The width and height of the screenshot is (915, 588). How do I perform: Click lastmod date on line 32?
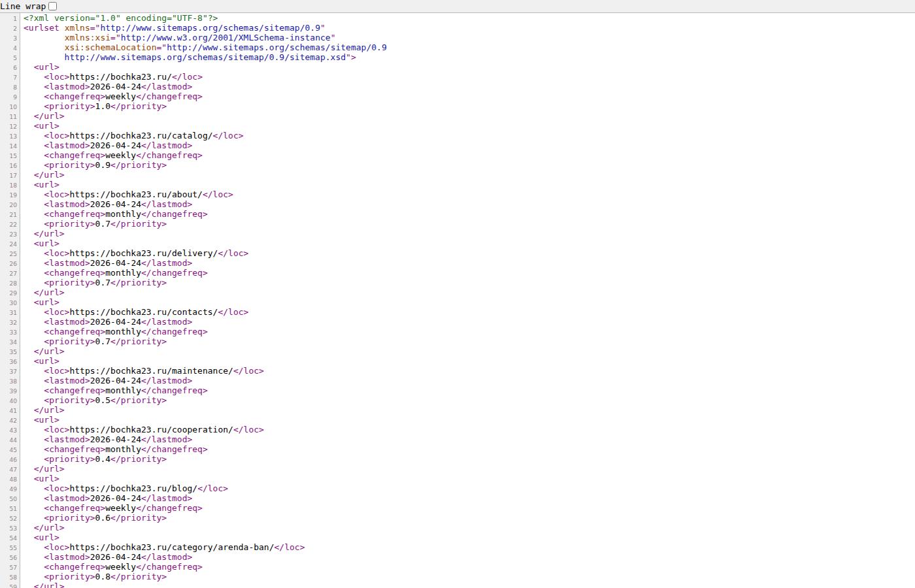click(x=116, y=322)
